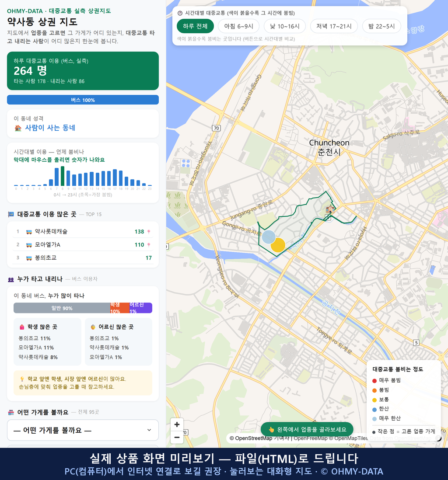The image size is (448, 480).
Task: Click the 사람이 사는 동네 character label
Action: [50, 128]
